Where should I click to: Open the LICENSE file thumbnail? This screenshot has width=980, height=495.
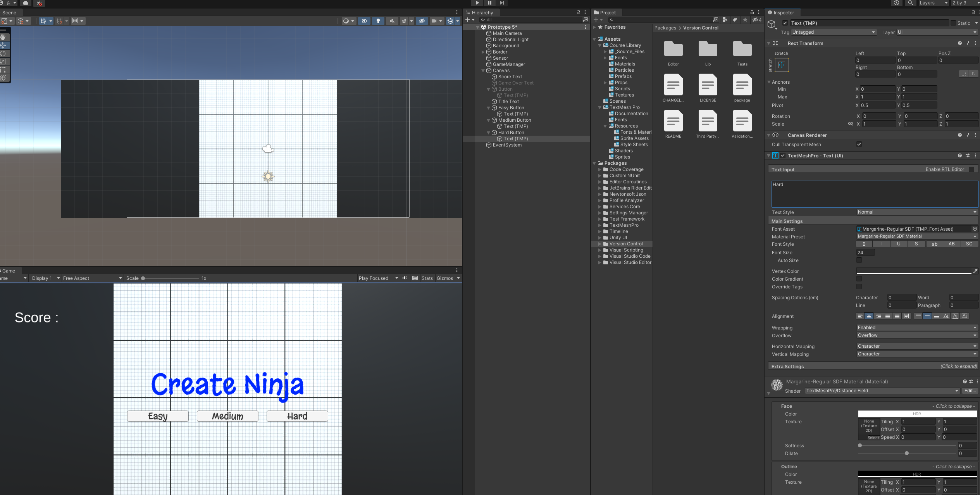click(x=708, y=85)
